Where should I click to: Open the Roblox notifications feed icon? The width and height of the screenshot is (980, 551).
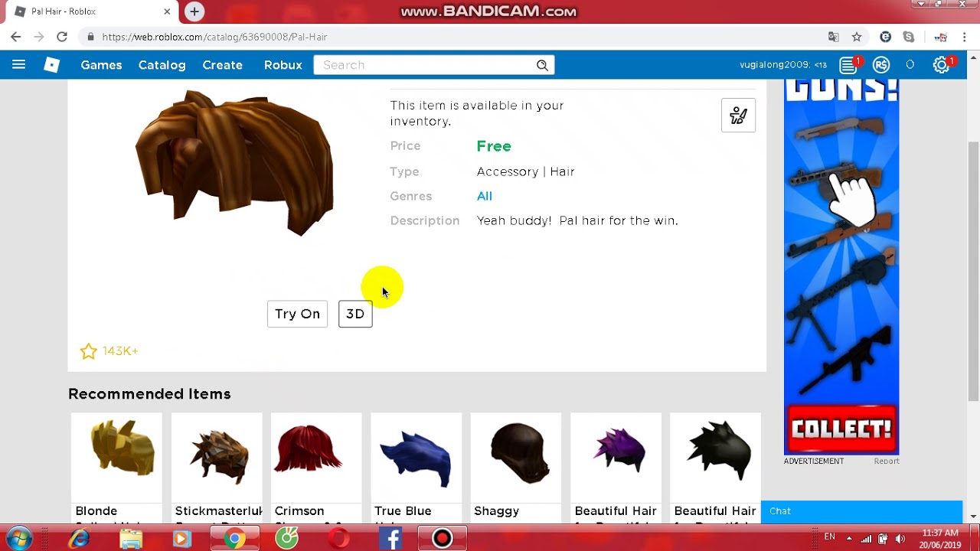[848, 65]
